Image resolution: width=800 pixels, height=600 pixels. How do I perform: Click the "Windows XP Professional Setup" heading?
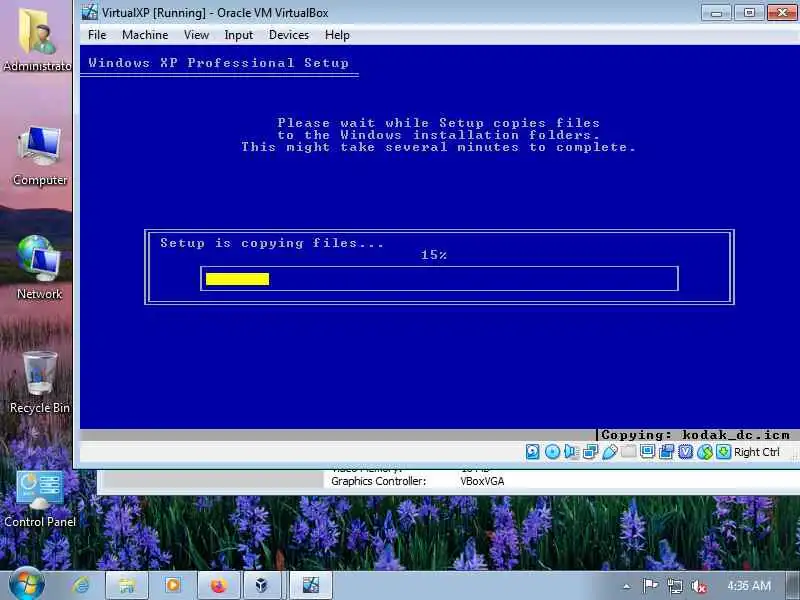coord(218,63)
